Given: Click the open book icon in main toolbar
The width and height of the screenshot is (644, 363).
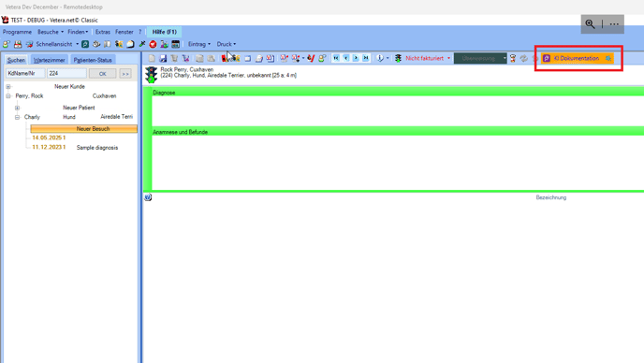Looking at the screenshot, I should (108, 44).
